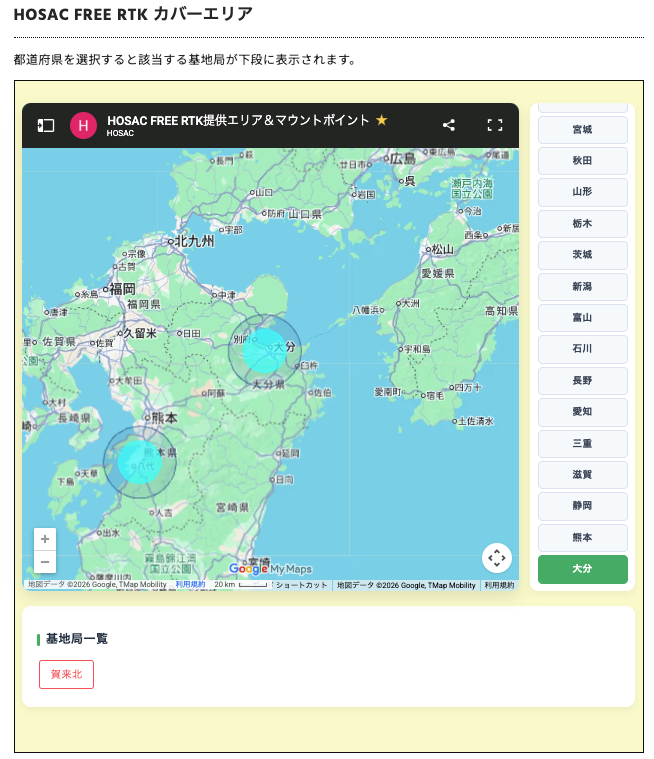654x759 pixels.
Task: Open the map share icon
Action: click(449, 125)
